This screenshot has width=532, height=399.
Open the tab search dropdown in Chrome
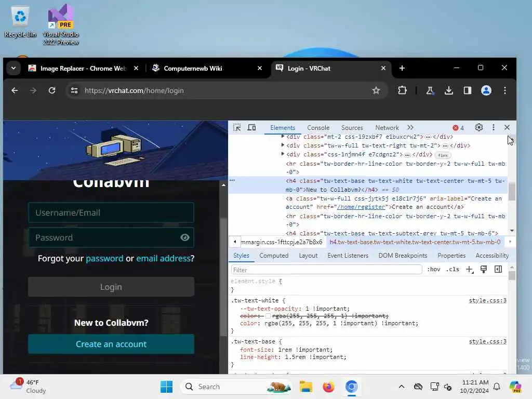point(14,68)
